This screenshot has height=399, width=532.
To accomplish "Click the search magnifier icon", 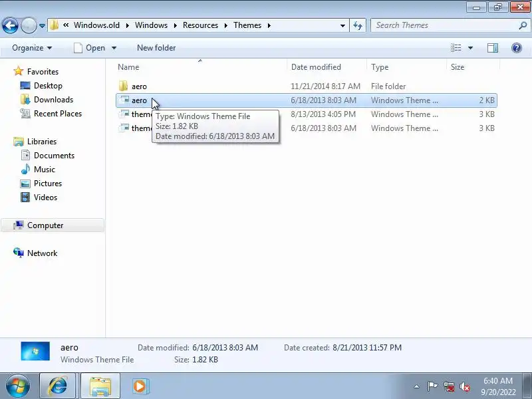I will point(523,25).
